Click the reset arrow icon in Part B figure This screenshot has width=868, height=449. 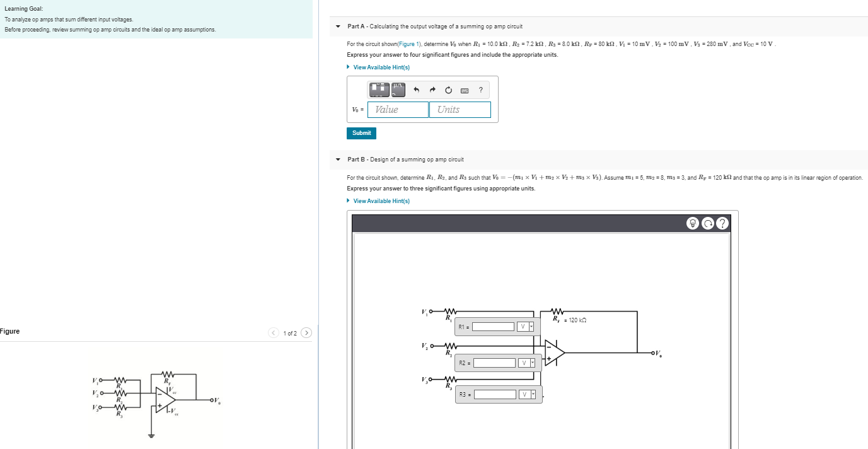(x=707, y=223)
